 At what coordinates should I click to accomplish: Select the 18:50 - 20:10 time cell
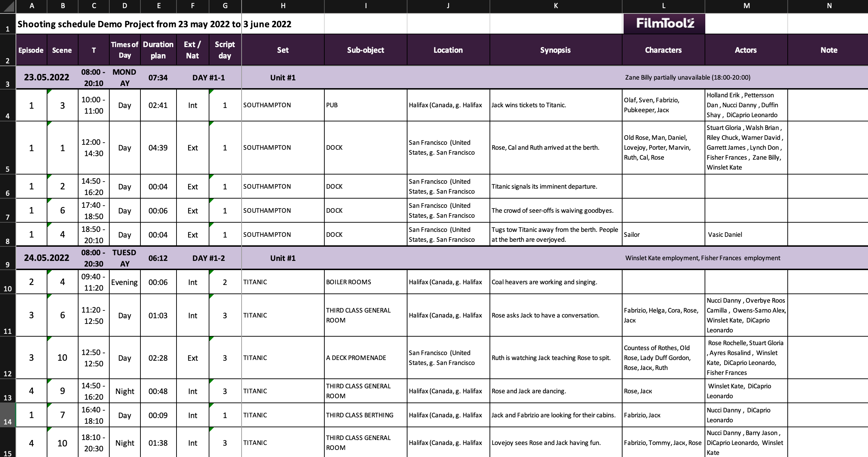pyautogui.click(x=93, y=234)
